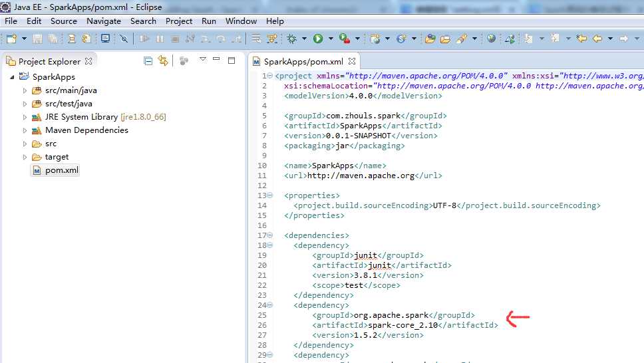Open the Navigate menu
This screenshot has width=644, height=363.
click(104, 21)
